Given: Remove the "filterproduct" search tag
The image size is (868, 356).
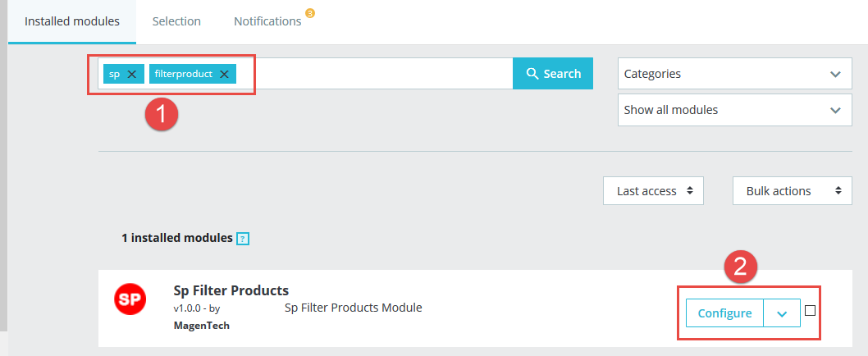Looking at the screenshot, I should point(224,74).
